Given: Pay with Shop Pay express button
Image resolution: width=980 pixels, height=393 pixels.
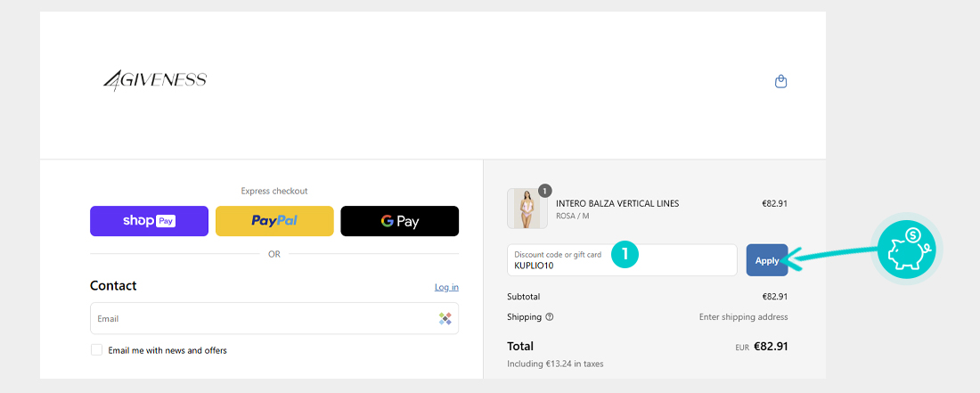Looking at the screenshot, I should coord(150,221).
